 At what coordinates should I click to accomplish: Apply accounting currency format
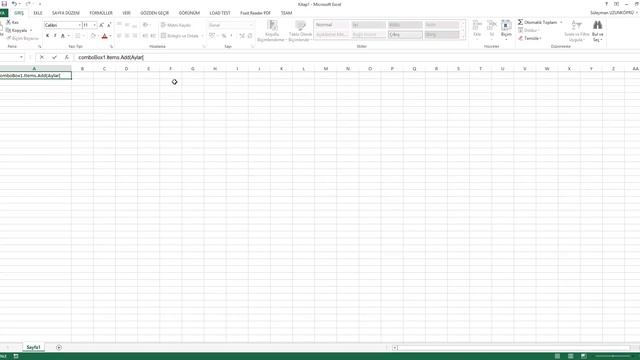[x=211, y=36]
